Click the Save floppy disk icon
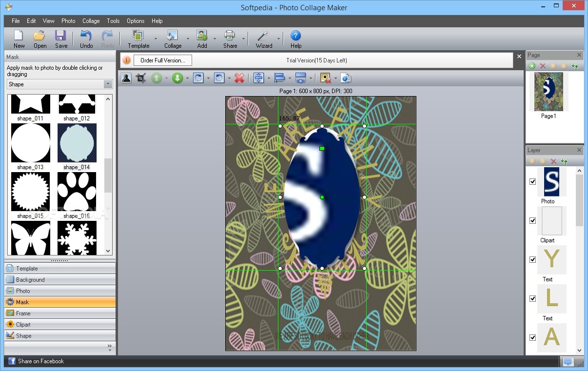This screenshot has width=588, height=371. coord(61,36)
